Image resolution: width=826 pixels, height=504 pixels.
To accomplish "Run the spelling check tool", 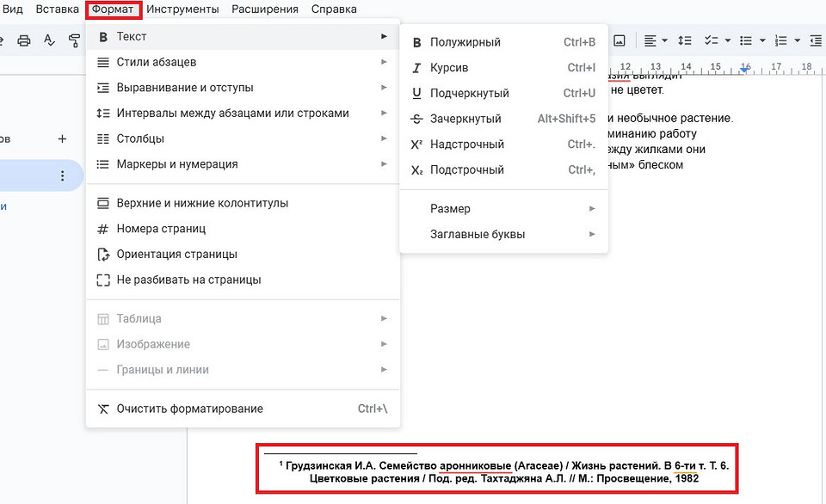I will point(50,40).
